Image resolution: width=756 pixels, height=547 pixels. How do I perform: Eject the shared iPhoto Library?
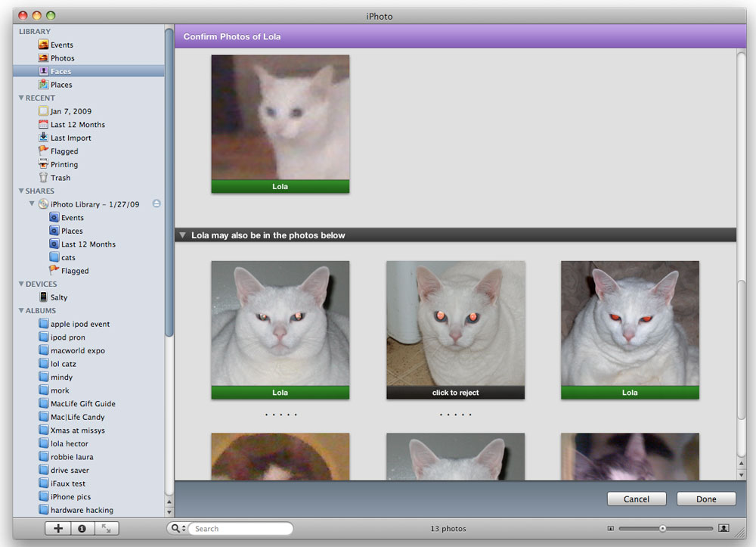point(156,204)
